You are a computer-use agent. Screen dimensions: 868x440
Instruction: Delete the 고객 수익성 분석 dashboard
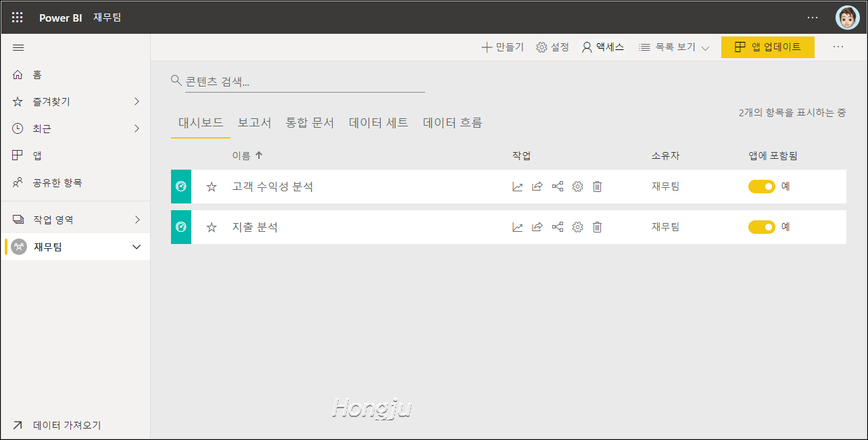click(x=598, y=187)
